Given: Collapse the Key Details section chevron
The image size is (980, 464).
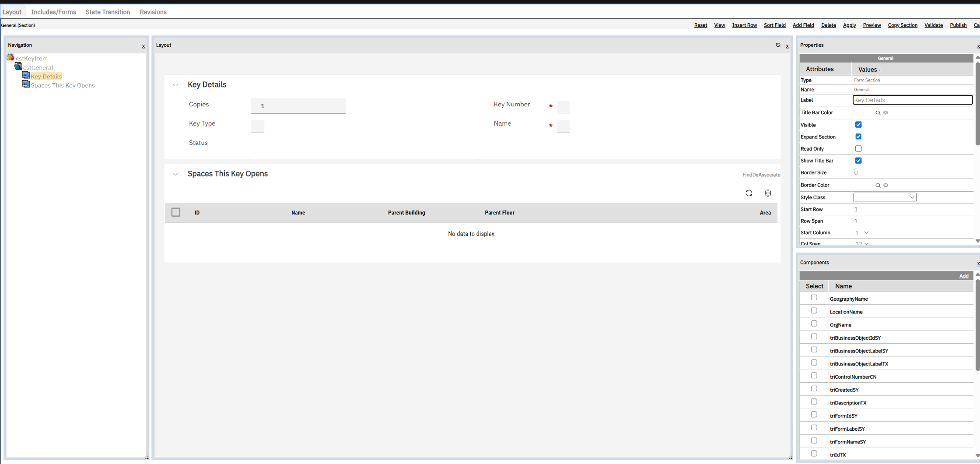Looking at the screenshot, I should coord(175,85).
